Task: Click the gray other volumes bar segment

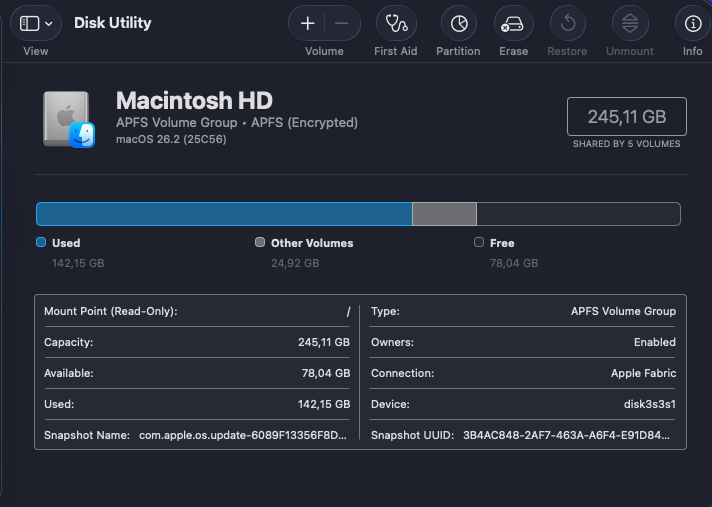Action: [444, 214]
